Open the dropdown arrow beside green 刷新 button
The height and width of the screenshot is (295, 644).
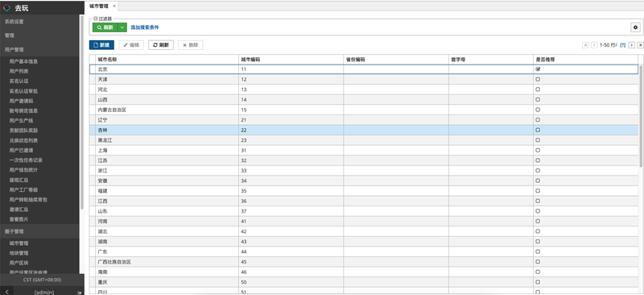[x=122, y=27]
